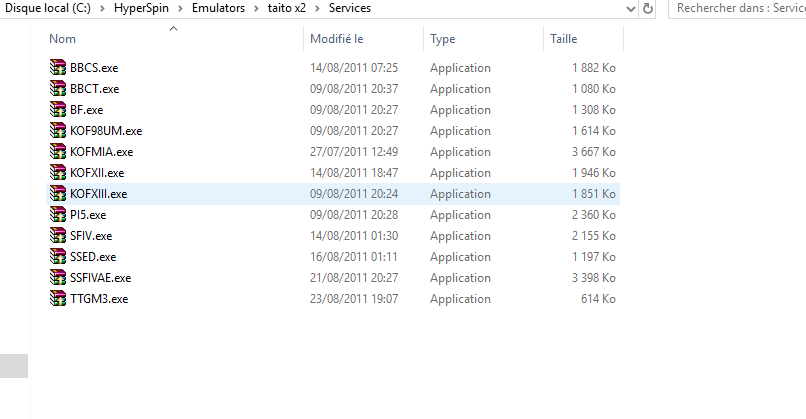Click the BBCS.exe file icon

(x=58, y=67)
